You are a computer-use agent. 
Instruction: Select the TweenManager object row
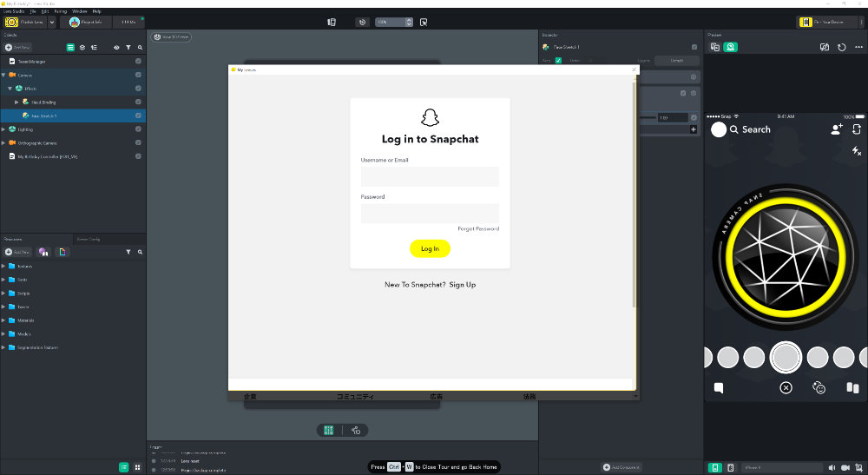(72, 61)
